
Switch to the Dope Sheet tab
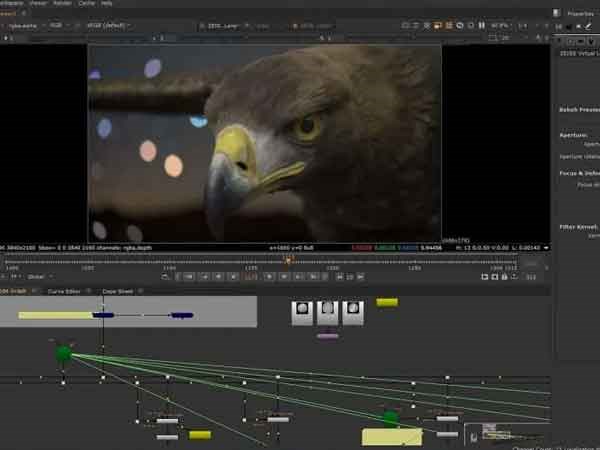(x=117, y=291)
